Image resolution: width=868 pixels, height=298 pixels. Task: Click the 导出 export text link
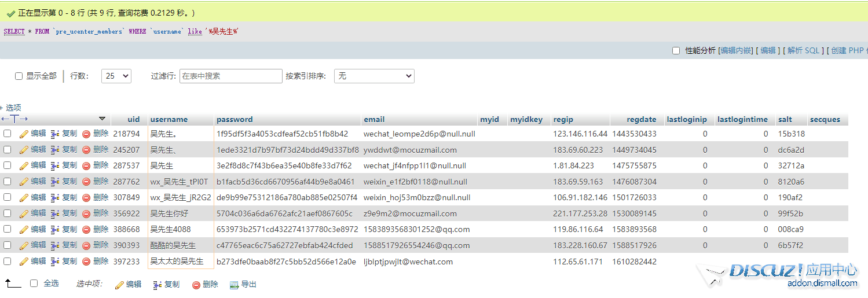[249, 285]
